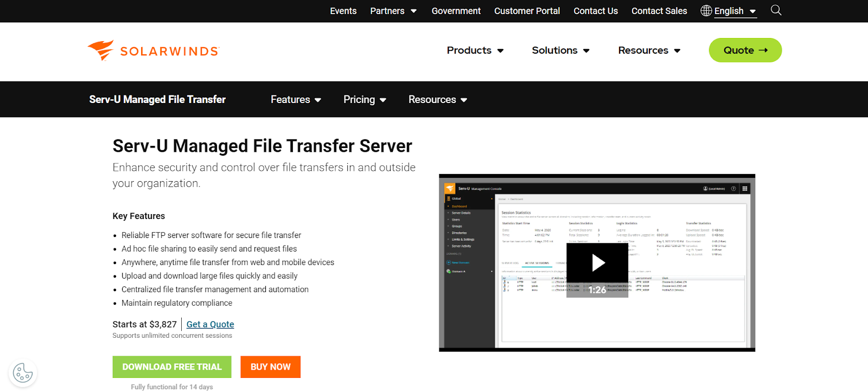Click 'Maintain regulatory compliance' bullet
The width and height of the screenshot is (868, 392).
coord(177,303)
